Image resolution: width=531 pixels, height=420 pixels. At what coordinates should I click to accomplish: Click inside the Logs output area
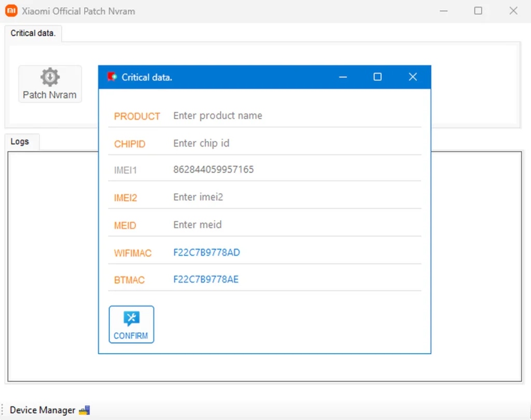52,259
